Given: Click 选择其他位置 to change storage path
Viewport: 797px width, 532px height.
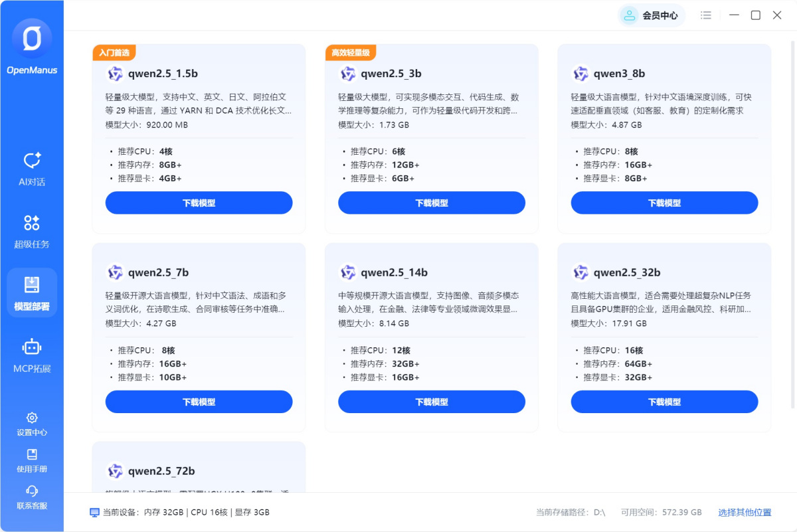Looking at the screenshot, I should (x=745, y=513).
